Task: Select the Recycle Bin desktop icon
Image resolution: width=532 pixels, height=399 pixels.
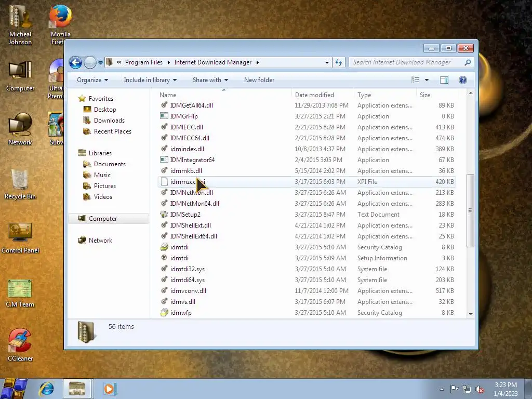Action: click(x=20, y=184)
